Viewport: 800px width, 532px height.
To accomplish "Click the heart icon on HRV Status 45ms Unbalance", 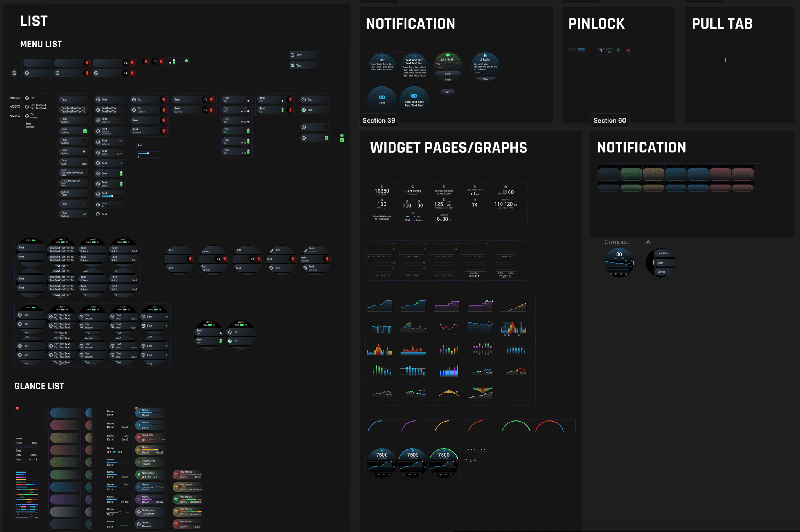I will coord(176,487).
